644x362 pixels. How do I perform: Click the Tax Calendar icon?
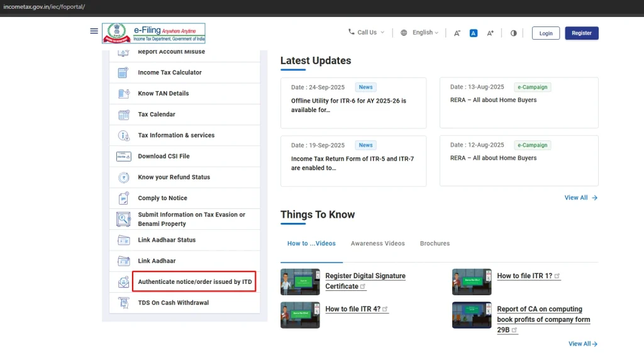tap(123, 115)
